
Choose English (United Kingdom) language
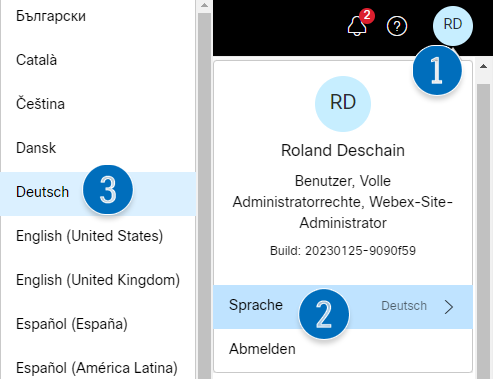tap(98, 280)
